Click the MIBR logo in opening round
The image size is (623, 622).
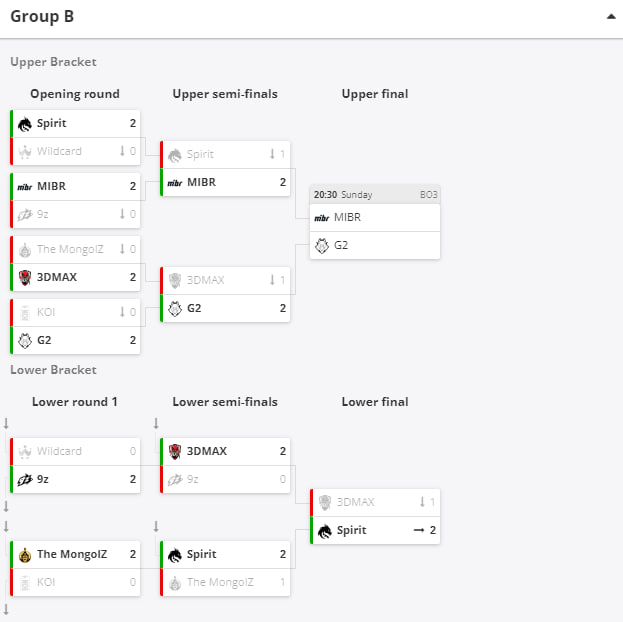coord(25,187)
